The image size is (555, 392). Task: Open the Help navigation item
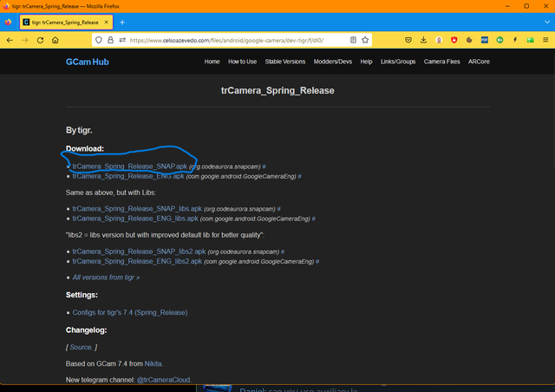(366, 62)
